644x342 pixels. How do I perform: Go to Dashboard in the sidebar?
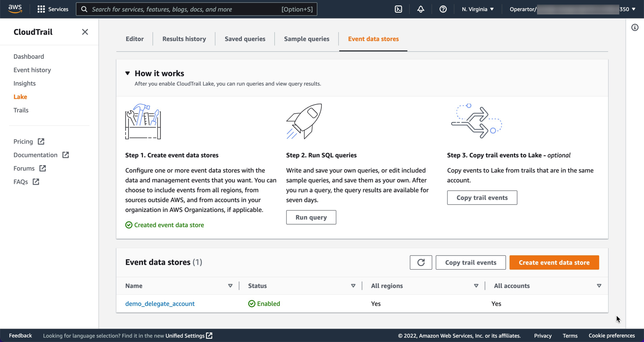point(29,56)
